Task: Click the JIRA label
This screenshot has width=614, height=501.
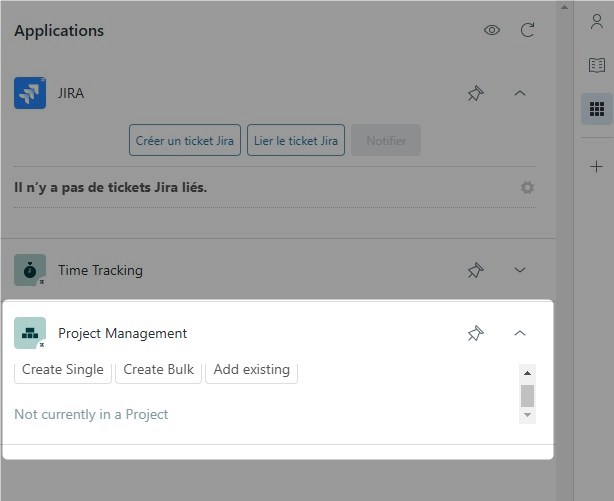Action: coord(71,93)
